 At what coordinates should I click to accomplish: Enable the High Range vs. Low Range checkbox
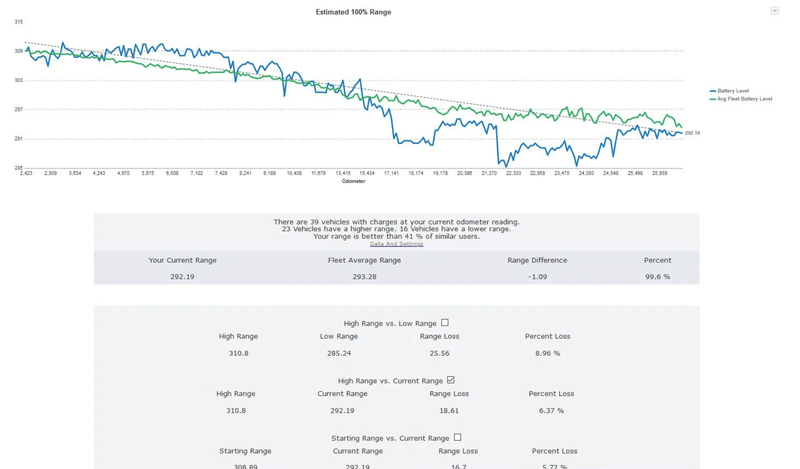(x=445, y=323)
